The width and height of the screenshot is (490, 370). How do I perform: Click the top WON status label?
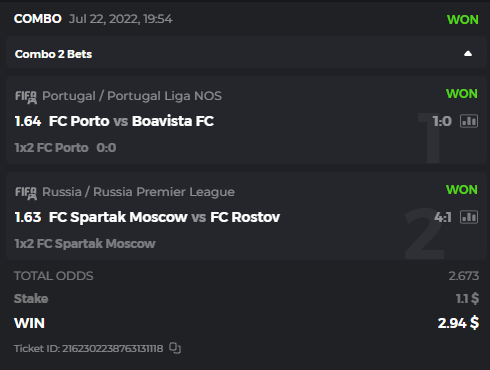[463, 20]
